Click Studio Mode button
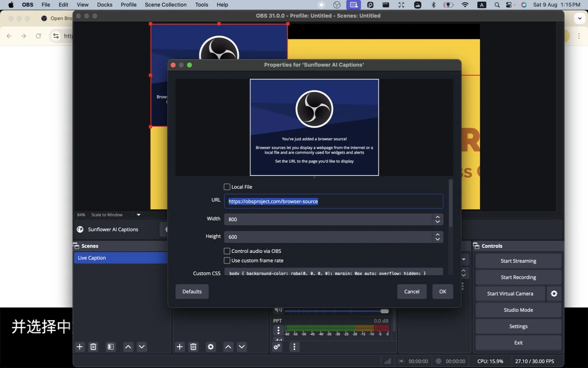Viewport: 588px width, 368px height. [518, 310]
